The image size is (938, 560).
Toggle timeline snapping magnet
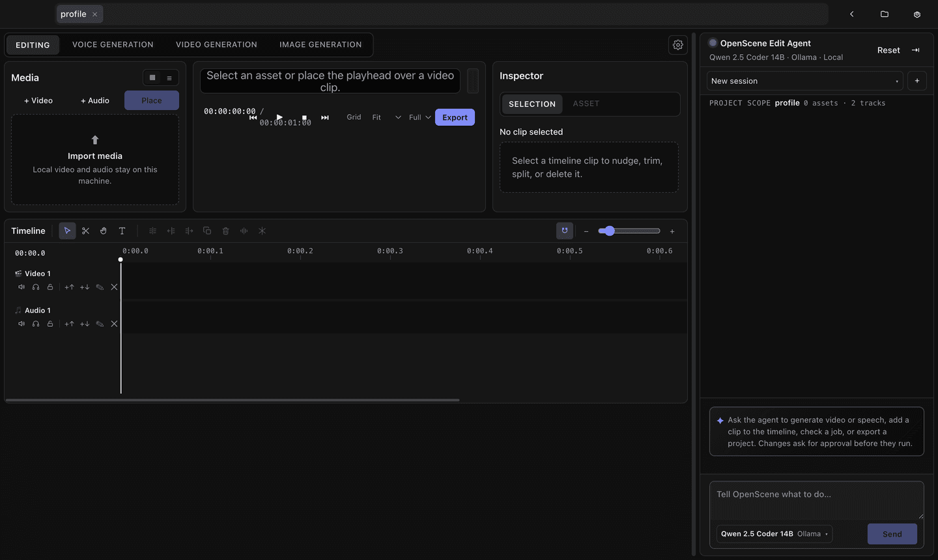click(565, 231)
